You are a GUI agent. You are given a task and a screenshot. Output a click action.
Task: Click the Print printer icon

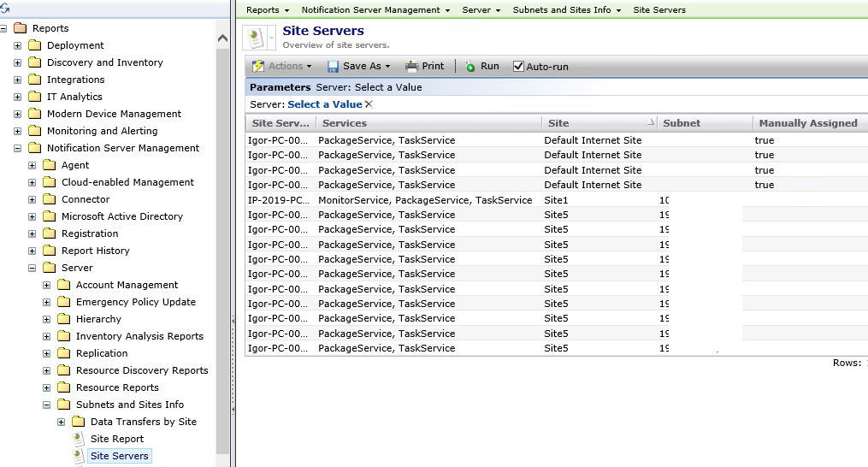[x=411, y=67]
